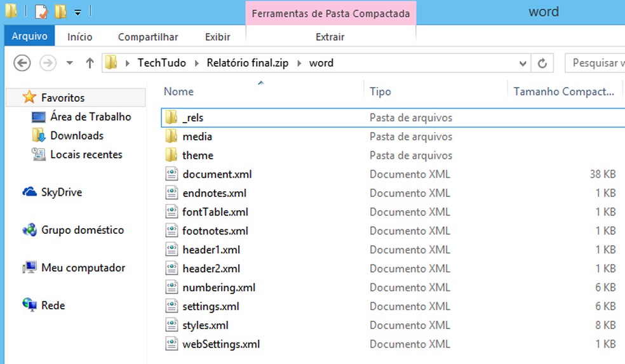Expand the address bar history dropdown
This screenshot has height=364, width=625.
[x=523, y=63]
